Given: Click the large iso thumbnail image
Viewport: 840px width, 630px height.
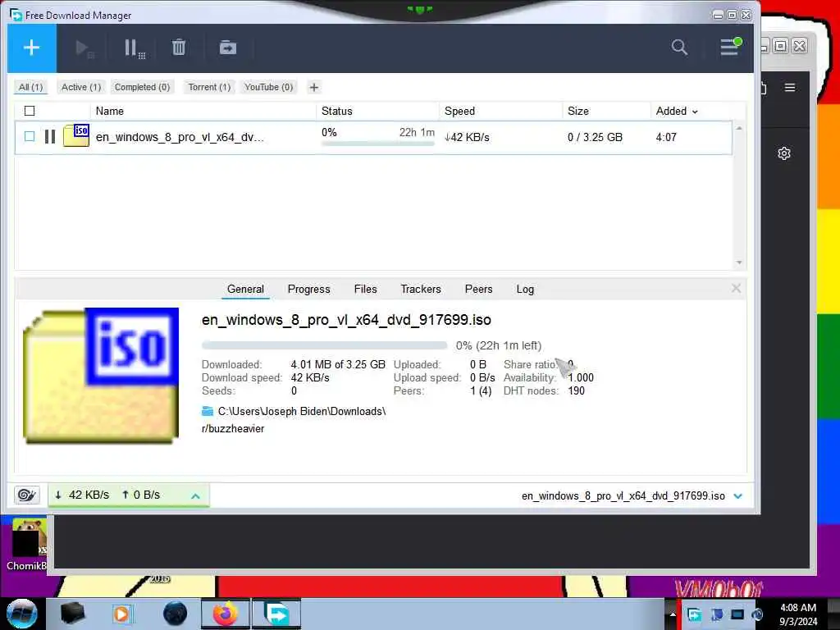Looking at the screenshot, I should click(101, 376).
